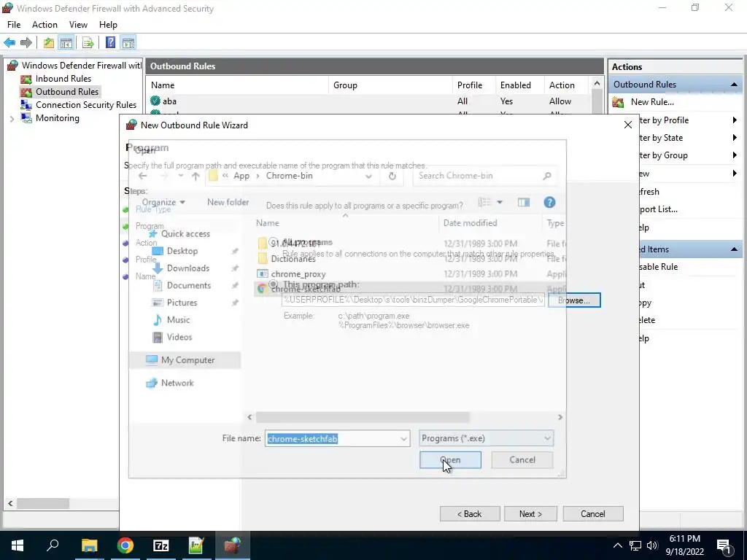Collapse the Selected Items section in Actions pane

[x=734, y=249]
